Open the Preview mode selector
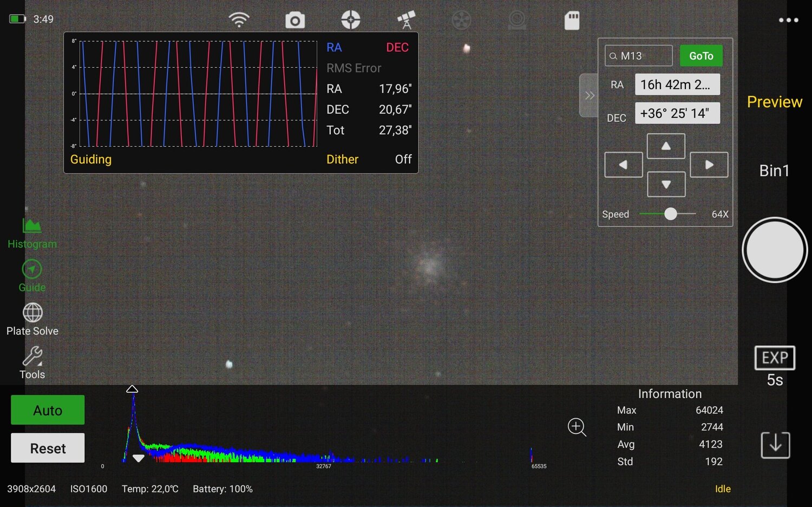The width and height of the screenshot is (812, 507). [x=774, y=102]
